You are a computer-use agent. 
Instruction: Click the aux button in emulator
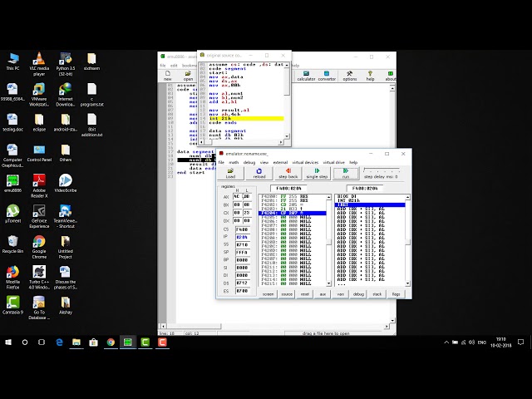323,294
